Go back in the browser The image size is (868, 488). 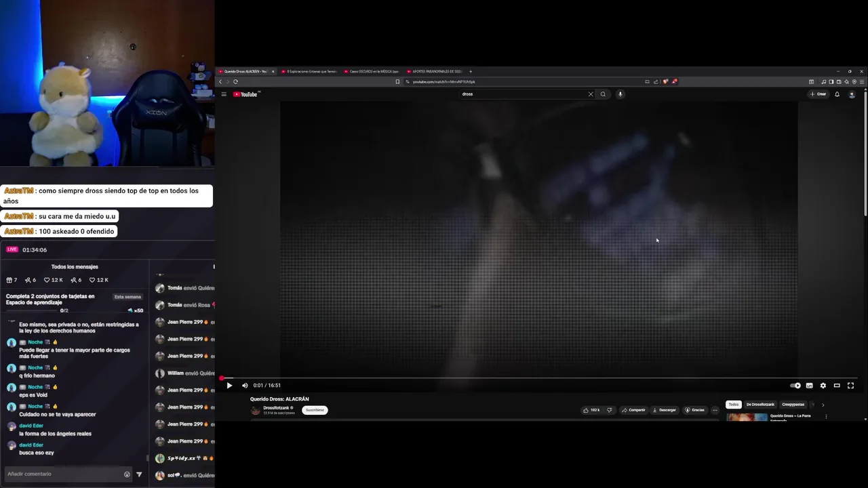tap(220, 81)
